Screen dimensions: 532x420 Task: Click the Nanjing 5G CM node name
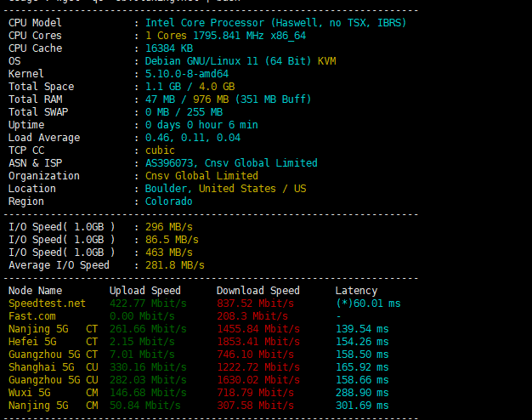click(53, 406)
